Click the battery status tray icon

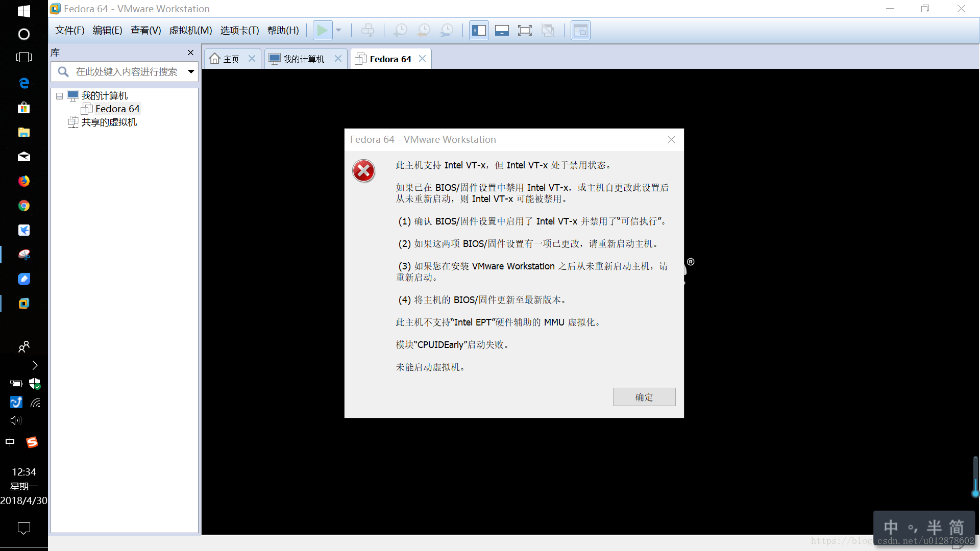[x=16, y=384]
